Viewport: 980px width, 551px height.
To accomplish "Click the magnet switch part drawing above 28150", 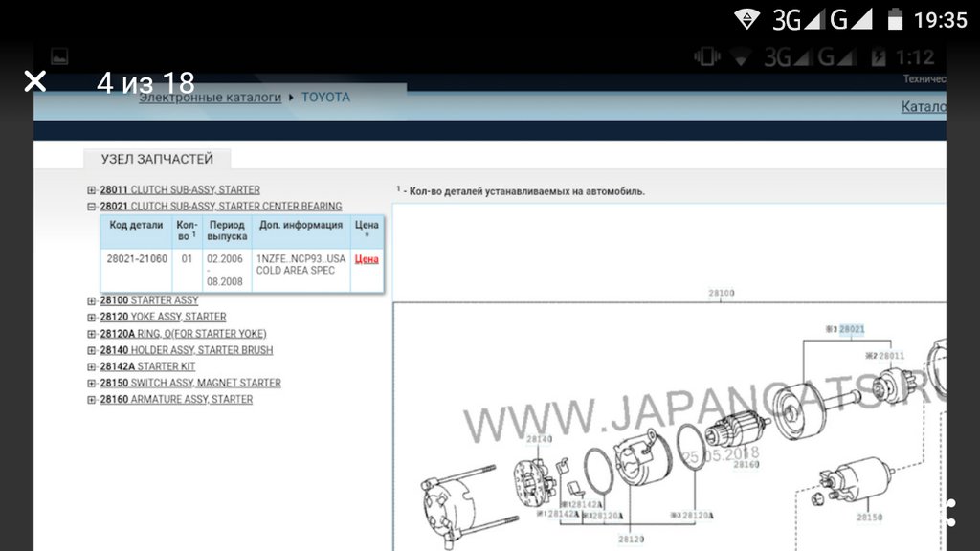I will 858,481.
